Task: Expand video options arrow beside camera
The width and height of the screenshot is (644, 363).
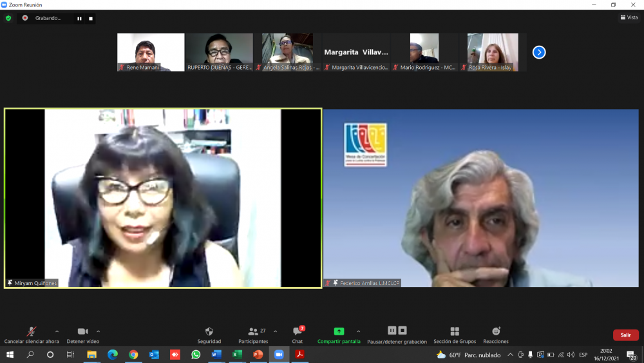Action: 98,331
